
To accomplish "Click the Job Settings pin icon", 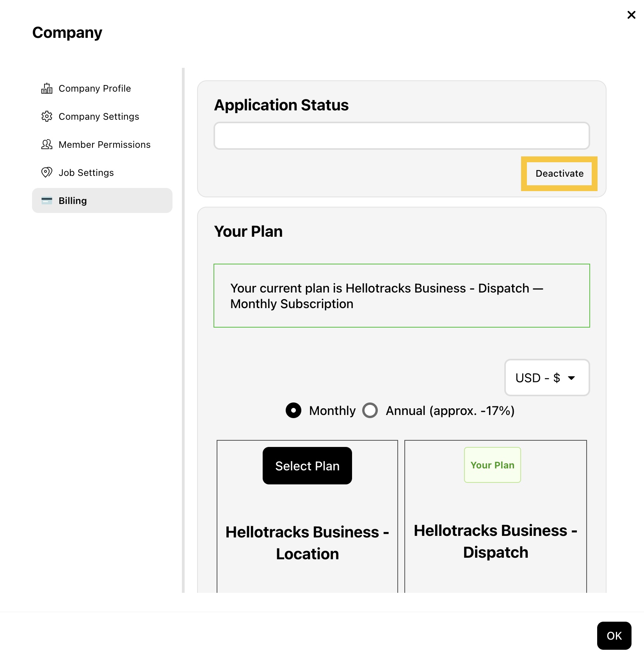I will click(x=47, y=172).
